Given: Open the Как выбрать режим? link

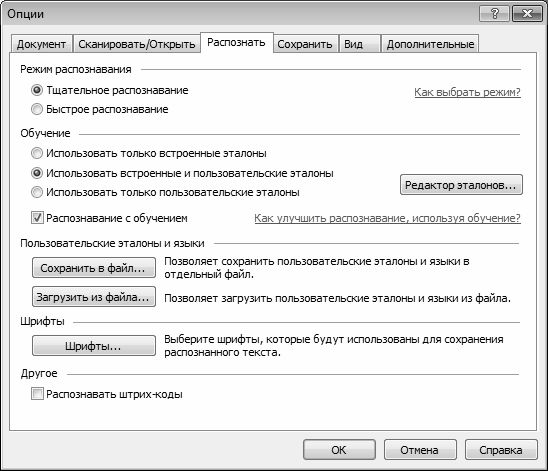Looking at the screenshot, I should tap(467, 92).
